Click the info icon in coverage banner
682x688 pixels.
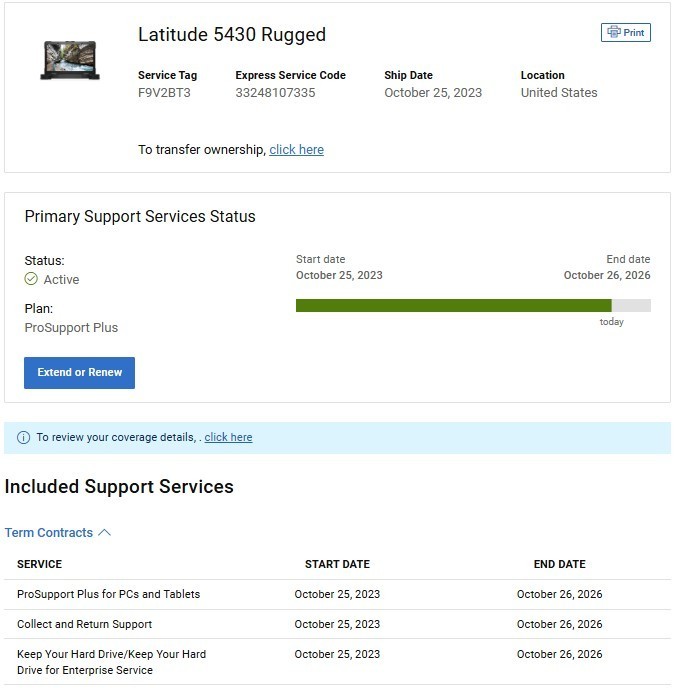click(23, 437)
